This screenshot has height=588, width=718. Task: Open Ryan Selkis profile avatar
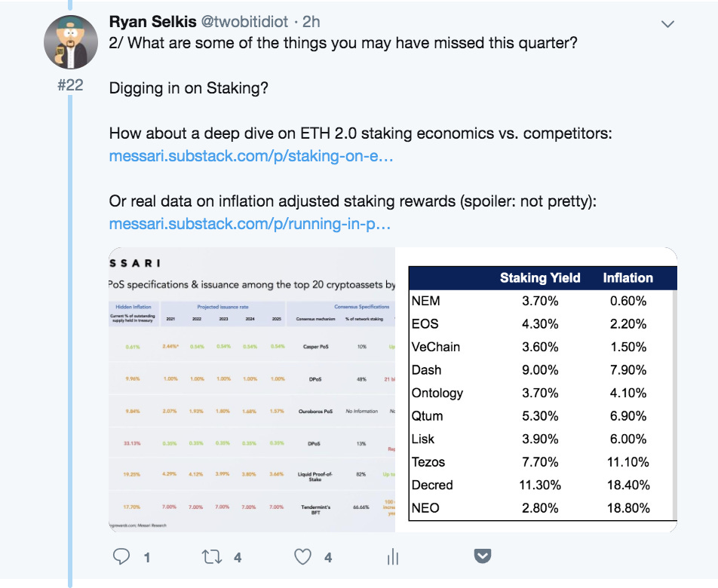tap(70, 41)
